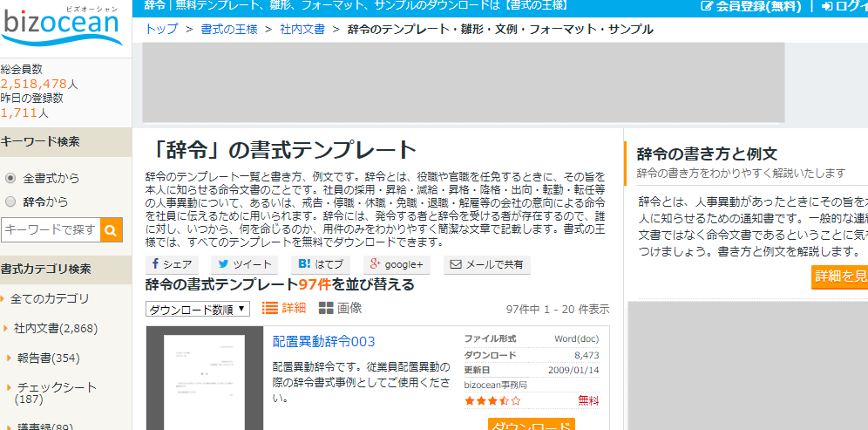Image resolution: width=868 pixels, height=430 pixels.
Task: Open the 配置異動辞令003 template title
Action: point(324,341)
